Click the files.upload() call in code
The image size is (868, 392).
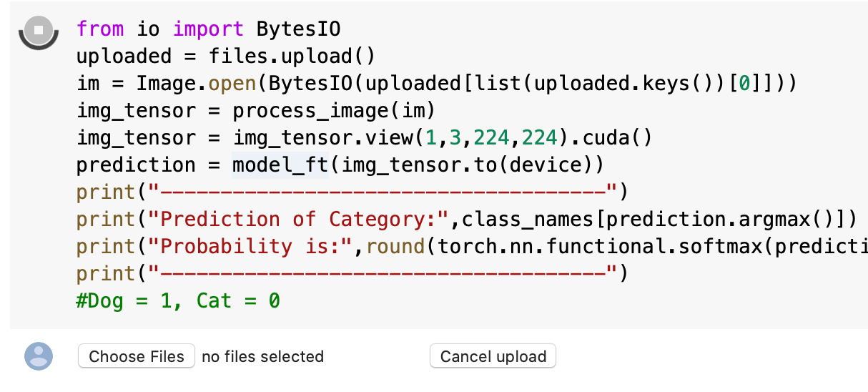(x=292, y=57)
